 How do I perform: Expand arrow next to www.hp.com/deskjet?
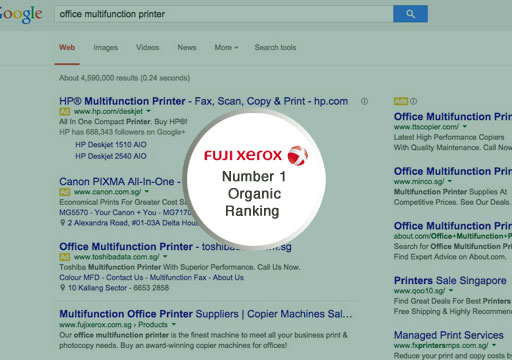point(149,111)
